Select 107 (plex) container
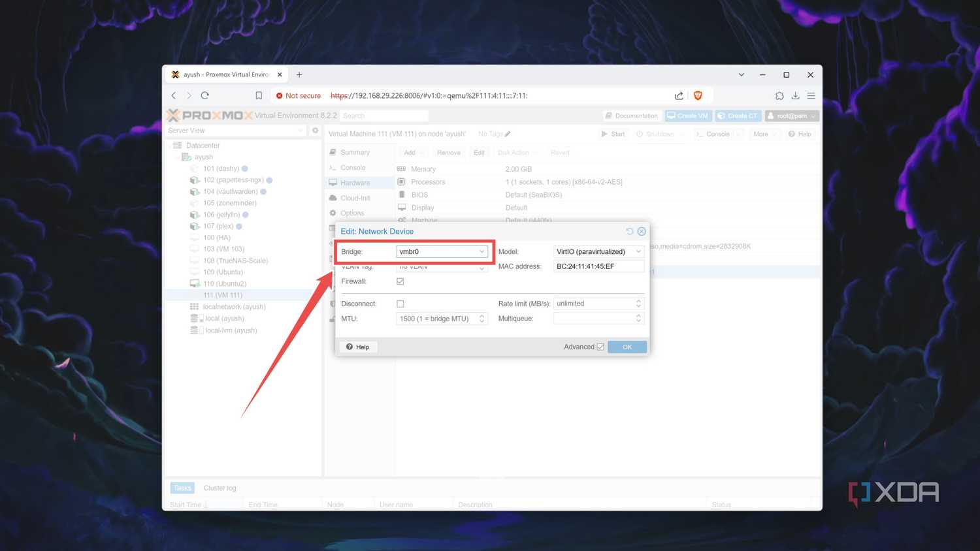The height and width of the screenshot is (551, 980). click(x=218, y=226)
